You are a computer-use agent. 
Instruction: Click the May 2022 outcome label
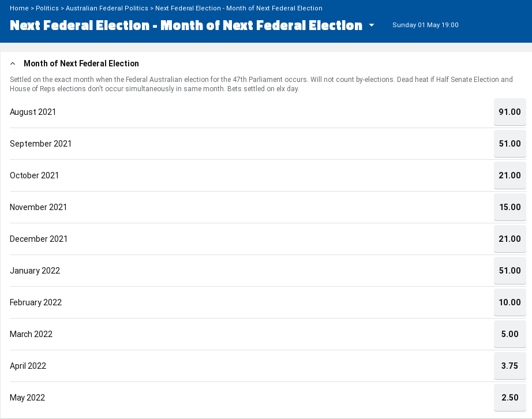27,398
